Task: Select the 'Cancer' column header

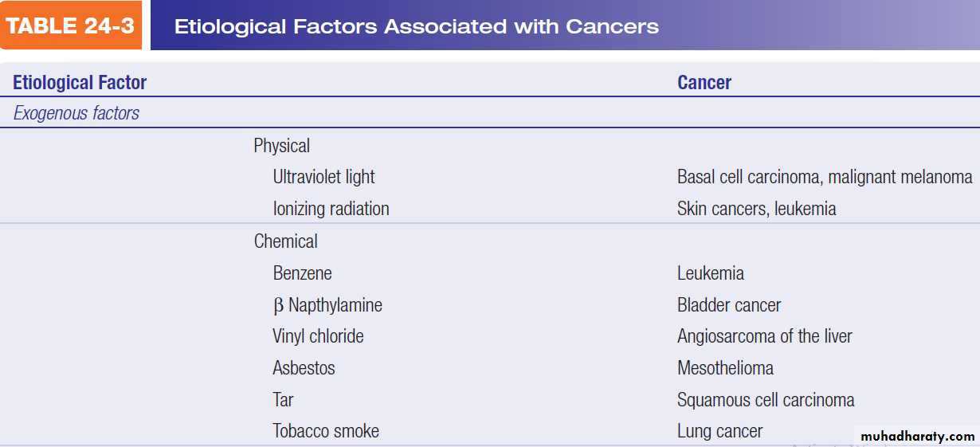Action: pos(704,82)
